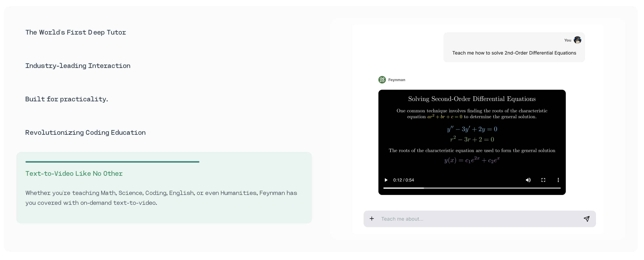Viewport: 644px width, 260px height.
Task: Open 'Revolutionizing Coding Education' item
Action: pos(85,133)
